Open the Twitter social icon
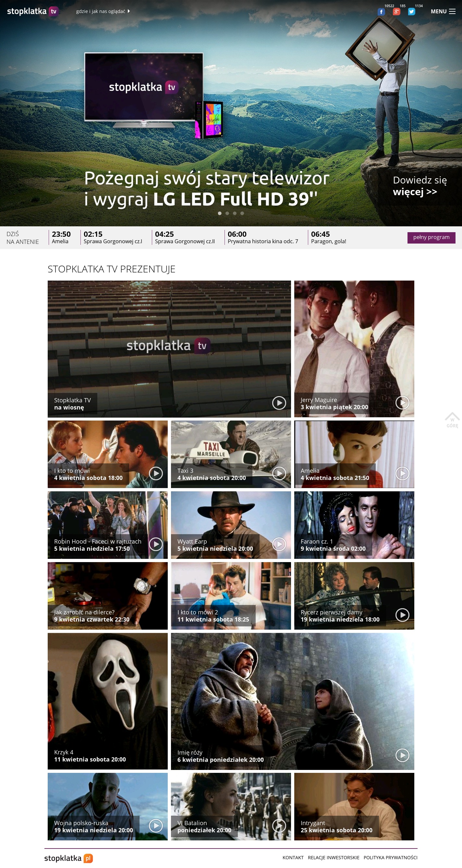 tap(411, 12)
